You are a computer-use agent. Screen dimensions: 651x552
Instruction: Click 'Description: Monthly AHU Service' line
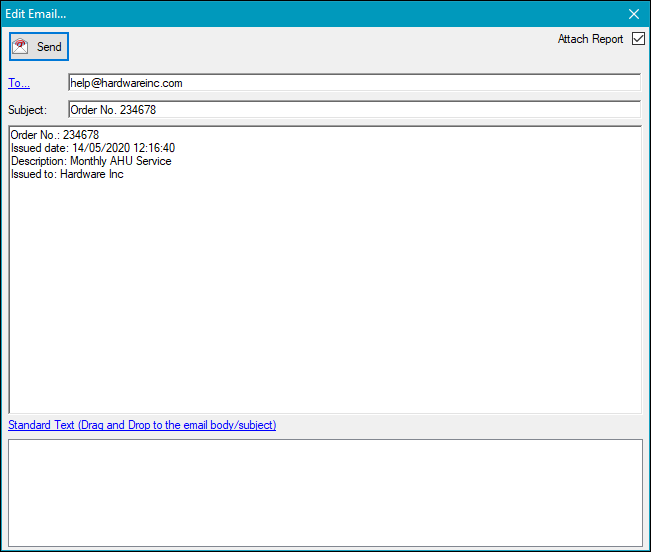91,161
